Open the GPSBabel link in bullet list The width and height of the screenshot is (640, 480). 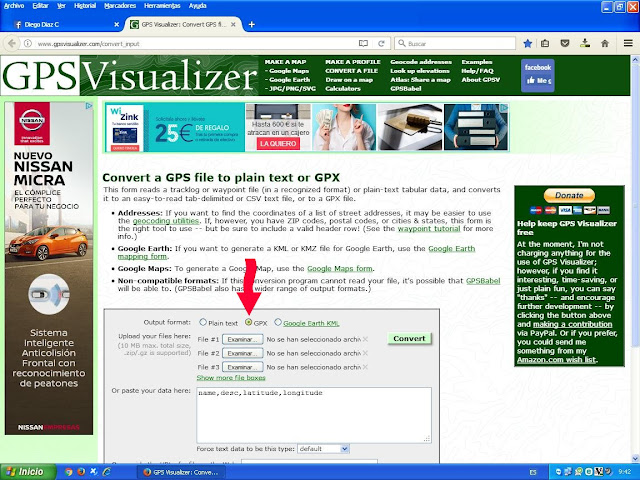[483, 281]
